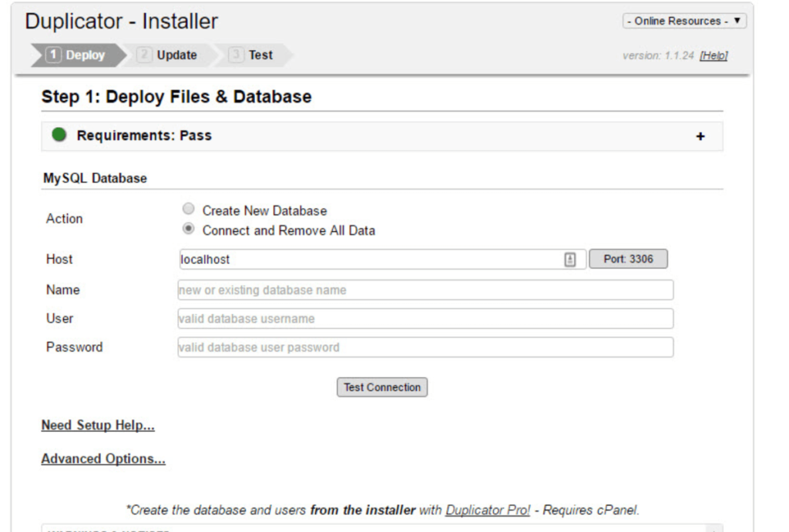Image resolution: width=789 pixels, height=532 pixels.
Task: Click into the database Name field
Action: point(425,290)
